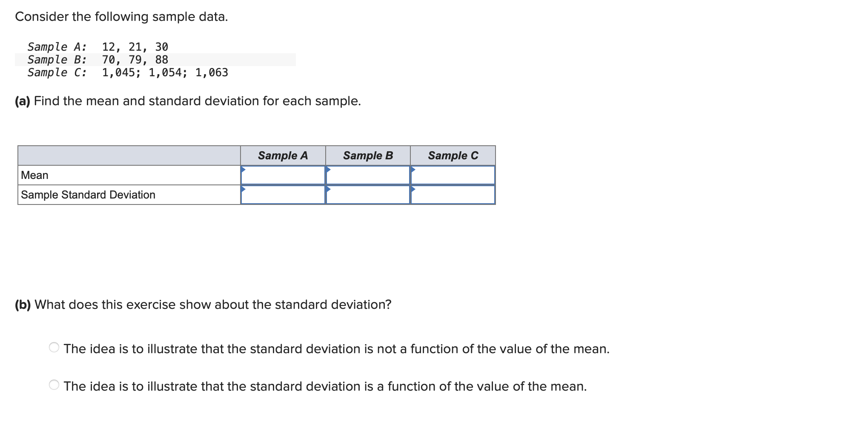Click the Mean input field for Sample A
Image resolution: width=868 pixels, height=429 pixels.
[283, 175]
